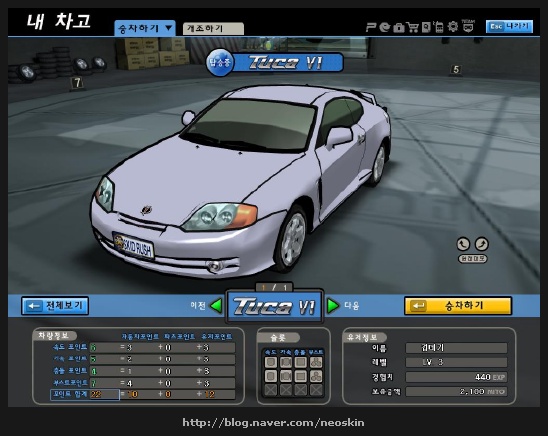Image resolution: width=548 pixels, height=436 pixels.
Task: Click the 파츠포인트 column header
Action: [x=180, y=336]
